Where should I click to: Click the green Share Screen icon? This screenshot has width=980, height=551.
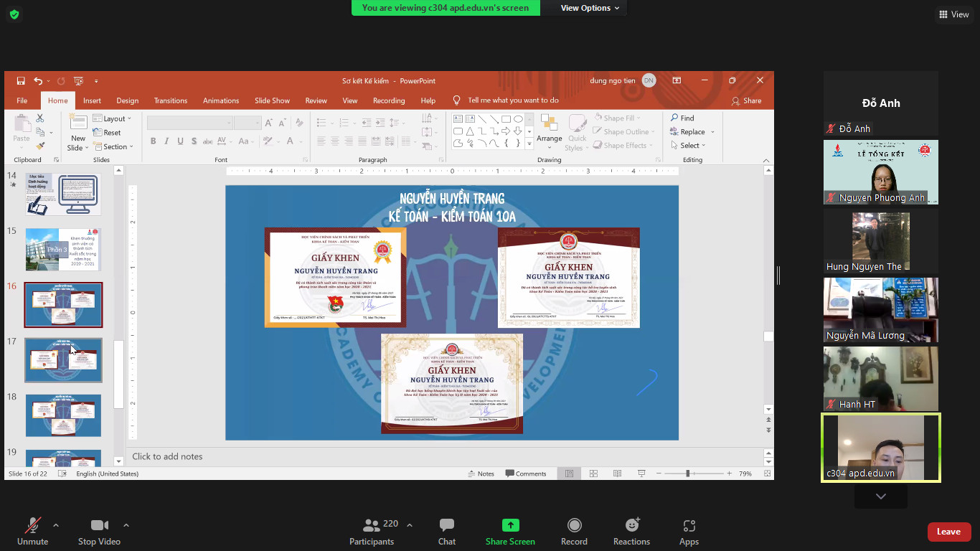tap(510, 525)
